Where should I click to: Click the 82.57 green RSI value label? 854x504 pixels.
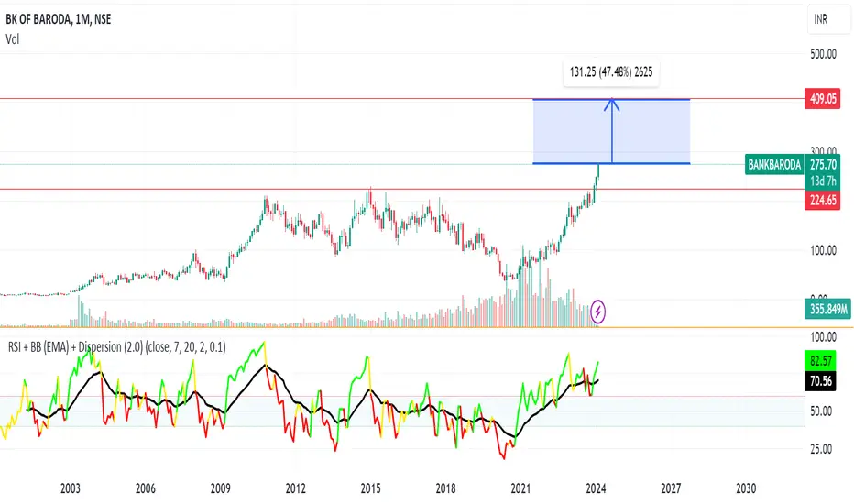[x=820, y=361]
